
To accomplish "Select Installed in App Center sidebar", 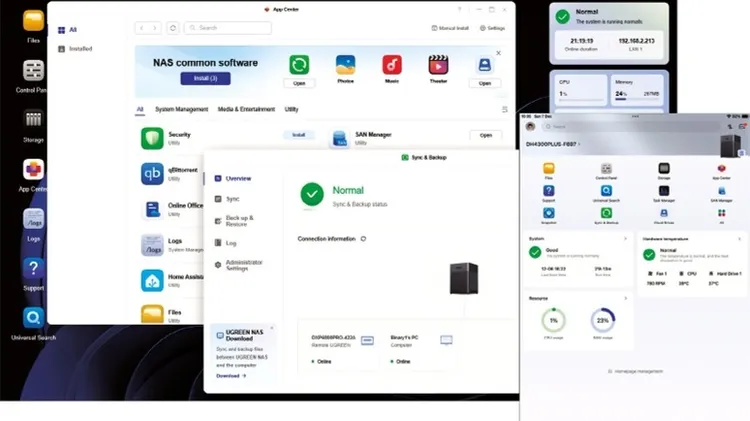I will 80,48.
